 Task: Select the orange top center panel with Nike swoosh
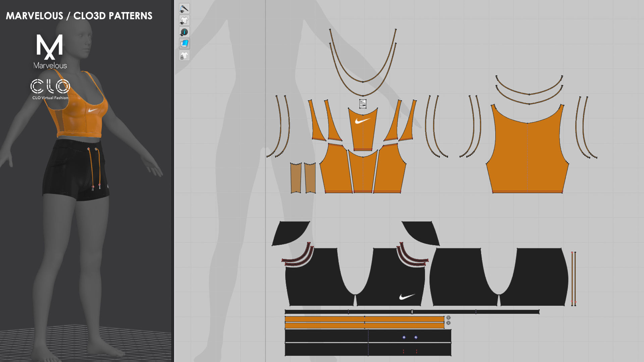[363, 129]
